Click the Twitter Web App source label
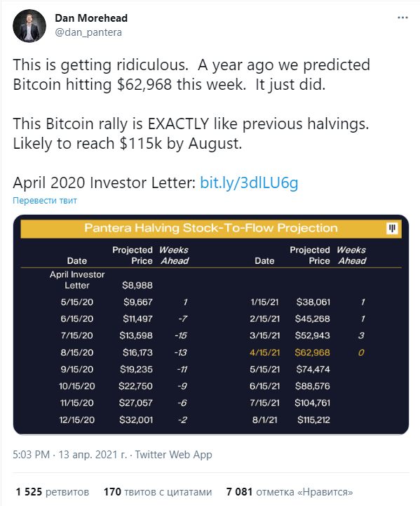This screenshot has width=420, height=506. coord(173,454)
